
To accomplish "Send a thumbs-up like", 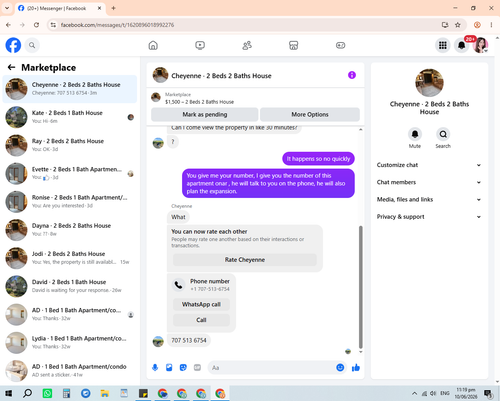I will point(356,368).
